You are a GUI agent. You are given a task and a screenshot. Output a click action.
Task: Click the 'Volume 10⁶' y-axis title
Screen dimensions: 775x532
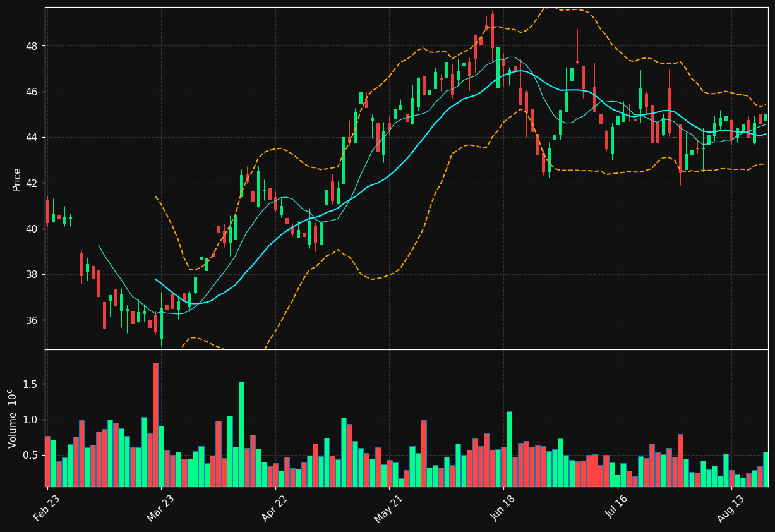[x=13, y=418]
